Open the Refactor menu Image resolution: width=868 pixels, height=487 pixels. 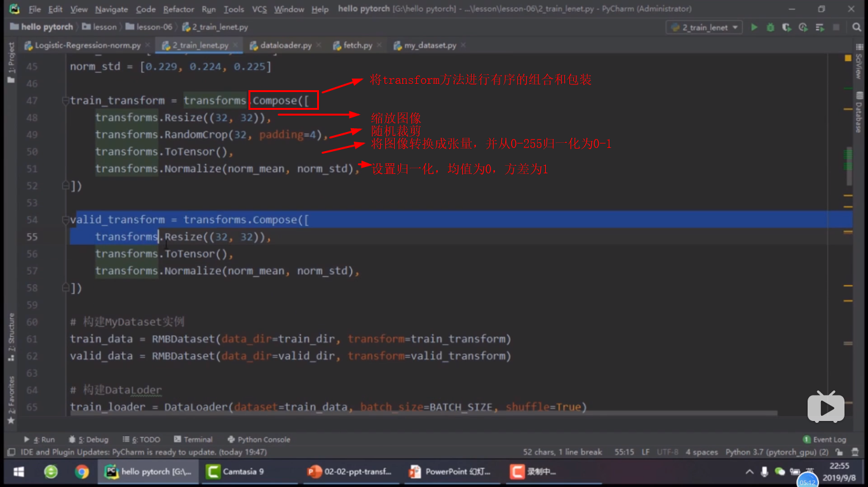[x=179, y=10]
